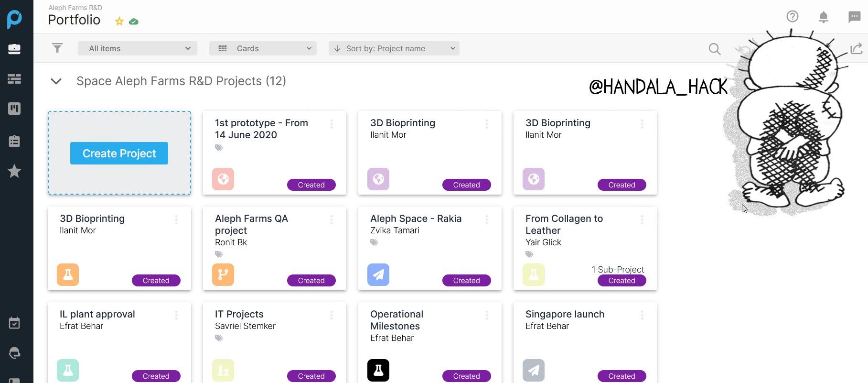
Task: Open the Sort by Project name dropdown
Action: click(x=394, y=48)
